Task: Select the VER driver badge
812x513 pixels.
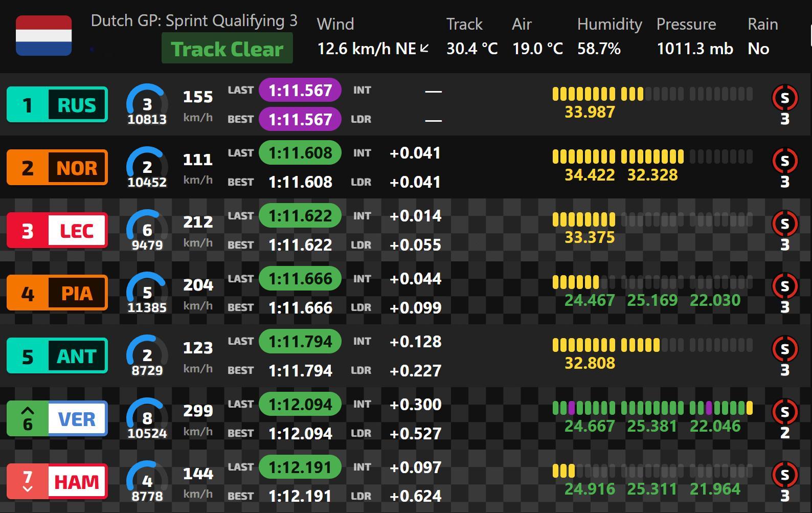Action: click(x=57, y=419)
